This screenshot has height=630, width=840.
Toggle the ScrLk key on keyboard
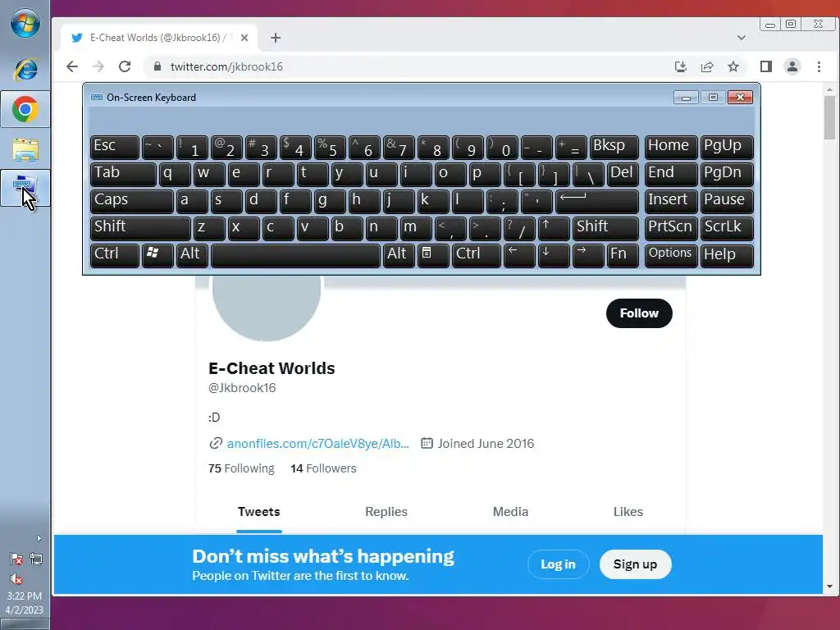pos(727,228)
